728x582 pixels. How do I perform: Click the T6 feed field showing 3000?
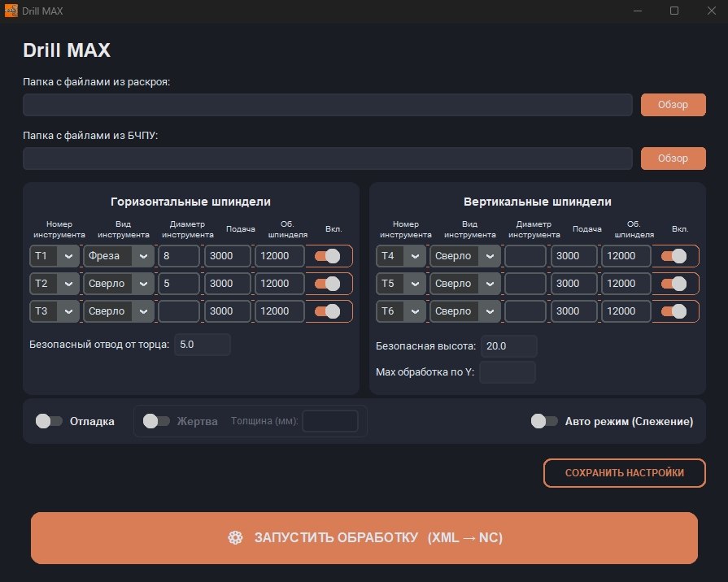(573, 311)
